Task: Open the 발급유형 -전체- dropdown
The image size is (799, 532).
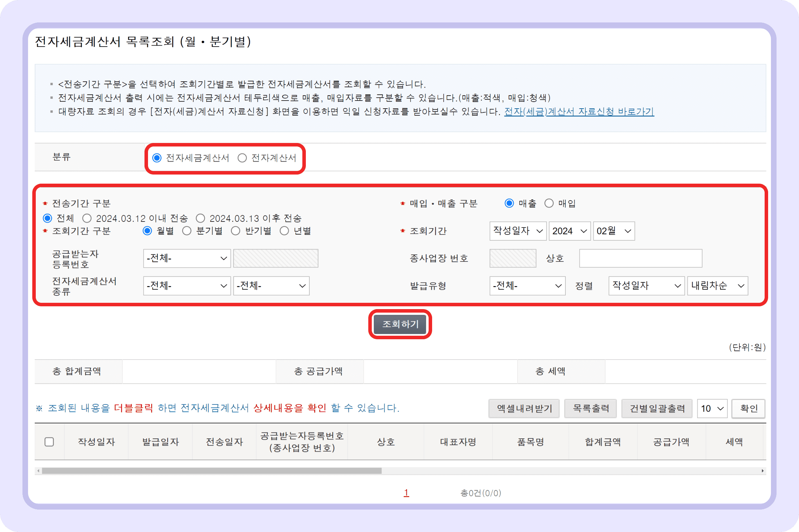Action: pyautogui.click(x=528, y=286)
